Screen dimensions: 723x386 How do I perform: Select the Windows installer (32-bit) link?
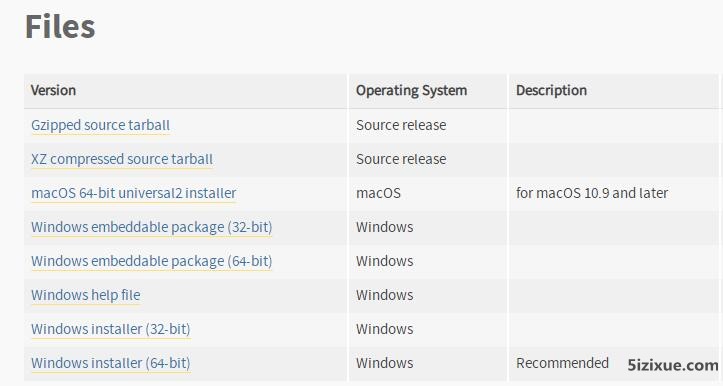[x=111, y=329]
